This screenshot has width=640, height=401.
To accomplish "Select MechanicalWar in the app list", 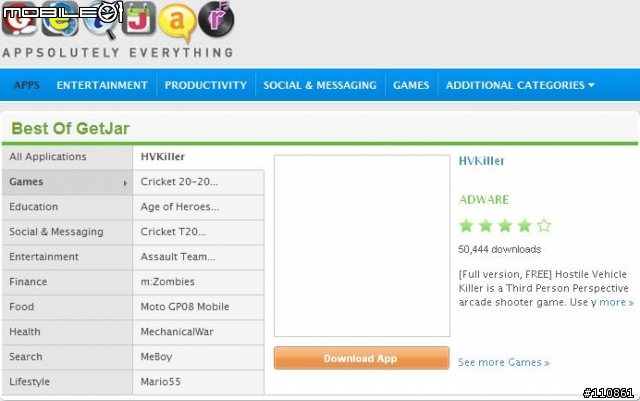I will pos(198,332).
